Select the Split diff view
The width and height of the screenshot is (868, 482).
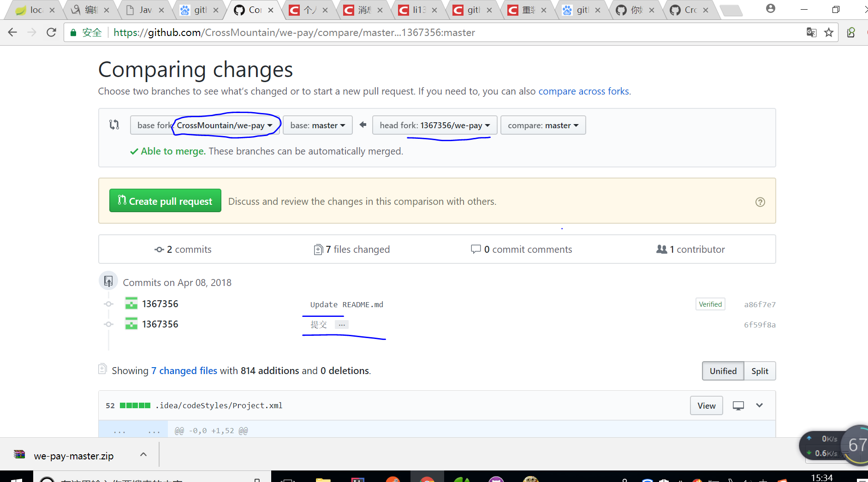(760, 371)
